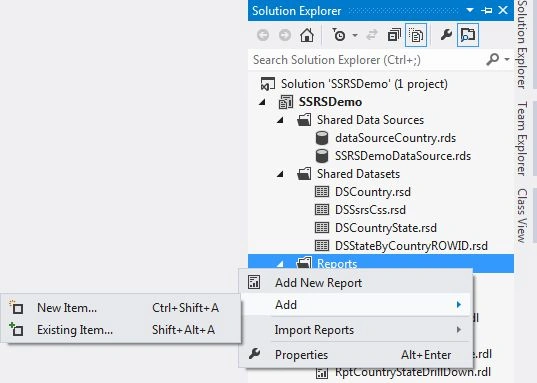This screenshot has width=537, height=383.
Task: Select Solution 'SSRSDemo' (1 project) node
Action: 364,84
